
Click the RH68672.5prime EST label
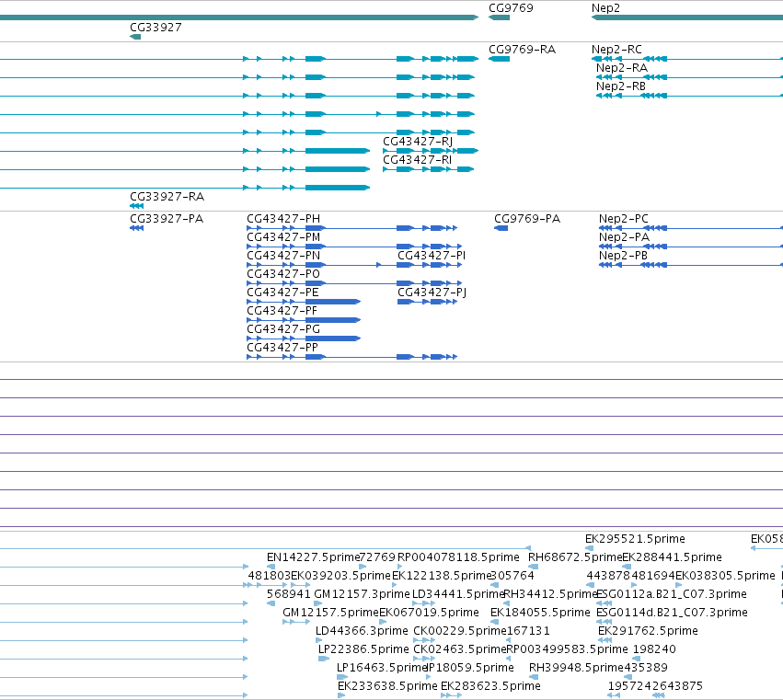click(575, 557)
